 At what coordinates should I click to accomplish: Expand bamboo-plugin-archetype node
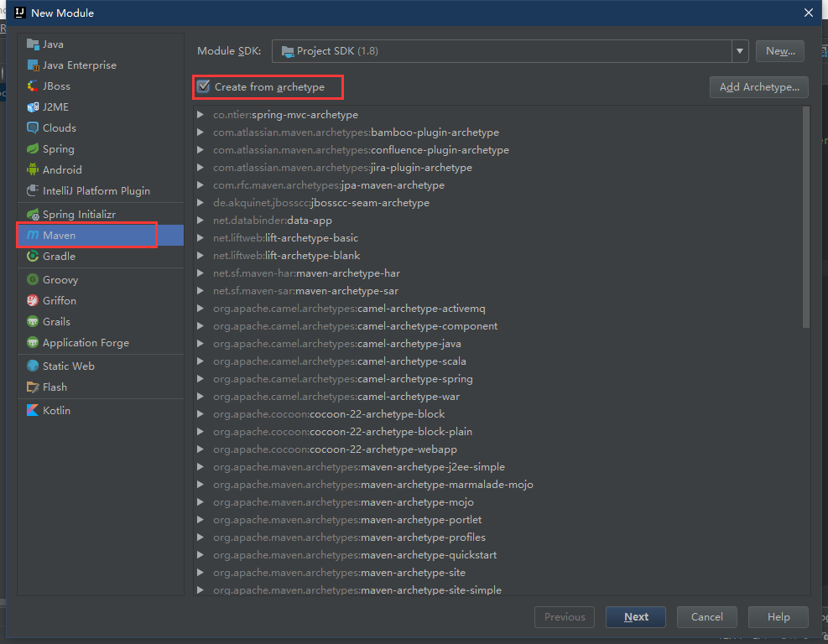tap(200, 132)
